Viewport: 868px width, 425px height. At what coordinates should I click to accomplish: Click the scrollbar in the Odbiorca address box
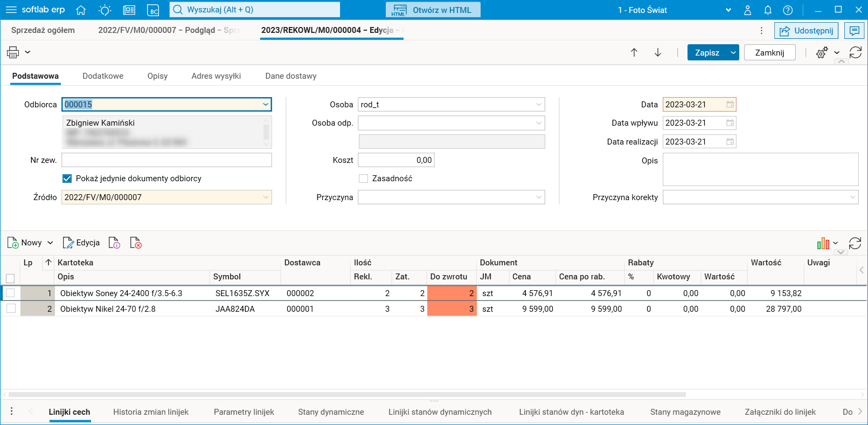point(266,132)
